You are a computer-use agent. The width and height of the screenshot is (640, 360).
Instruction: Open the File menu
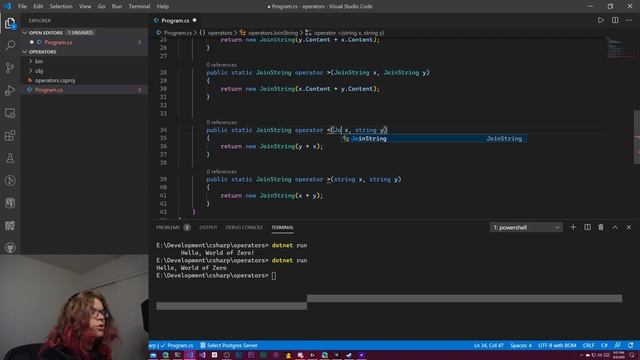[22, 6]
